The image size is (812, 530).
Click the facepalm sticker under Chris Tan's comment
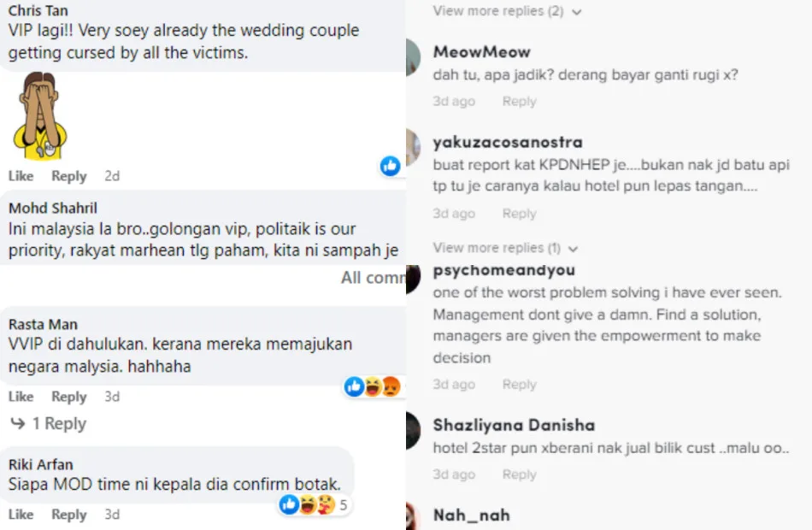click(40, 115)
